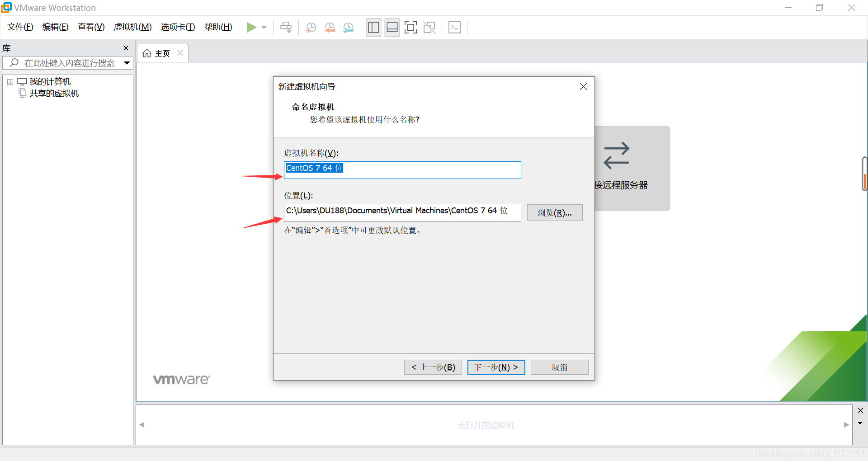This screenshot has width=868, height=461.
Task: Open the 选项卡(T) menu
Action: (178, 27)
